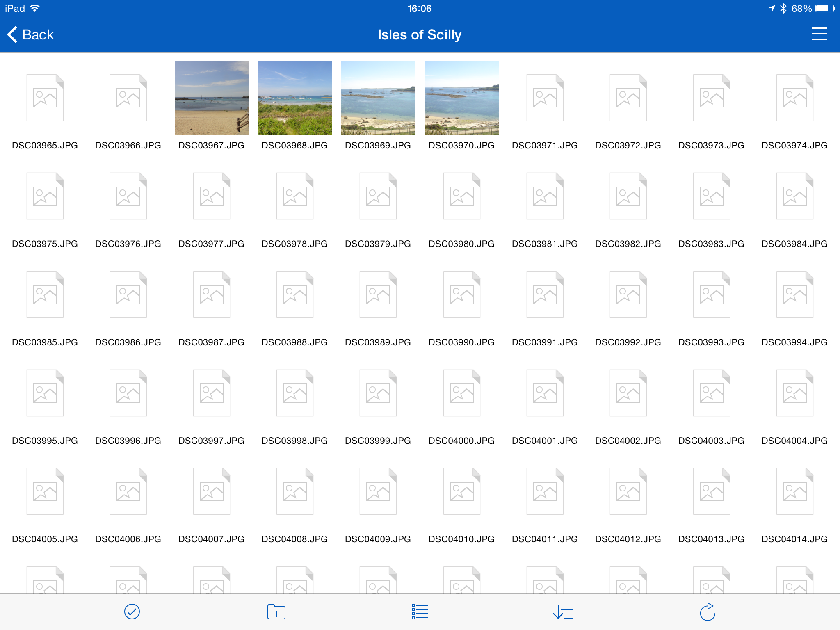Screen dimensions: 840x630
Task: Select the DSC03980.JPG placeholder icon
Action: (462, 196)
